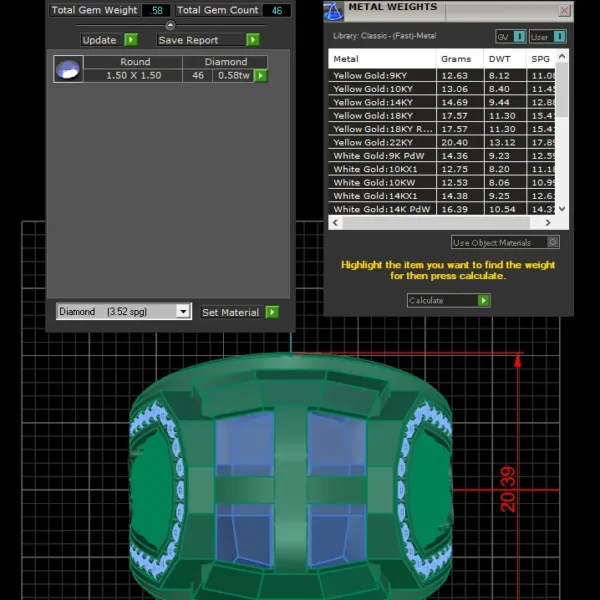
Task: Click the Update button
Action: (109, 40)
